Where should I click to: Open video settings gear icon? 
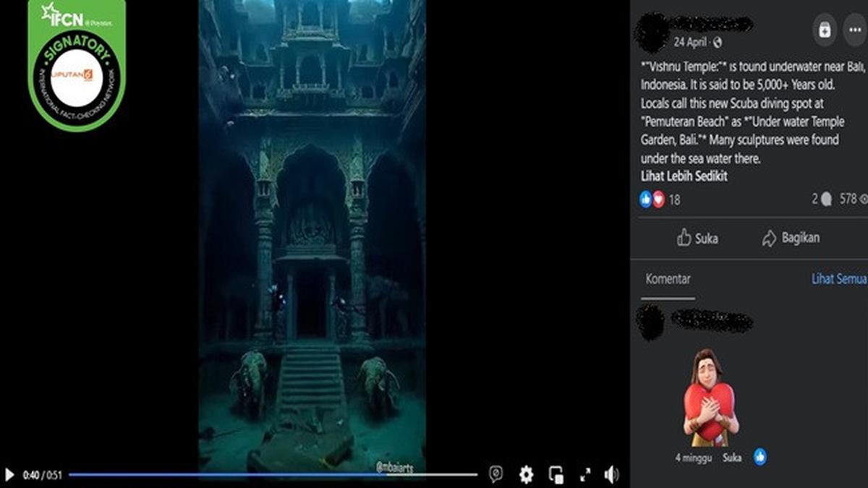click(527, 474)
